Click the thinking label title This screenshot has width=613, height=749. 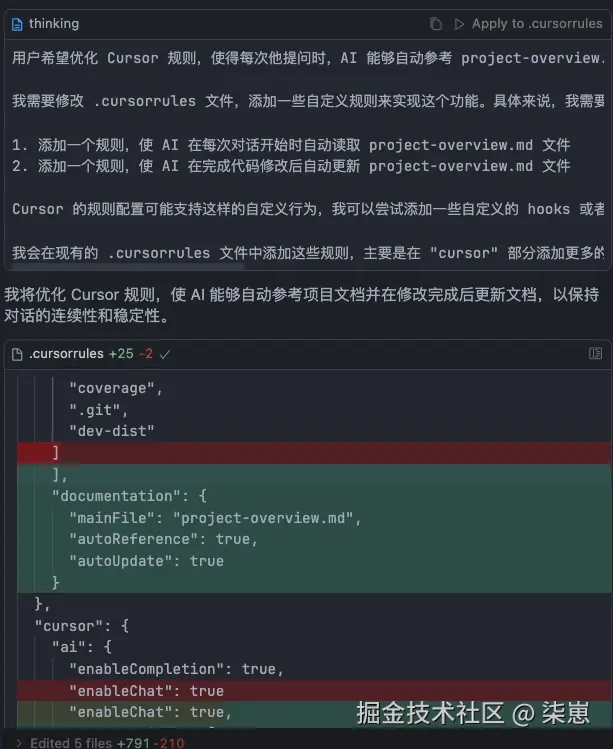coord(54,23)
